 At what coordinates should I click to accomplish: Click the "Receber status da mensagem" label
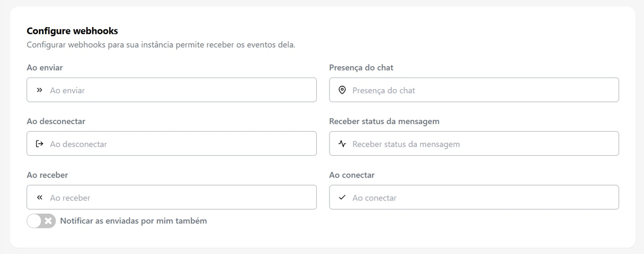pos(385,121)
